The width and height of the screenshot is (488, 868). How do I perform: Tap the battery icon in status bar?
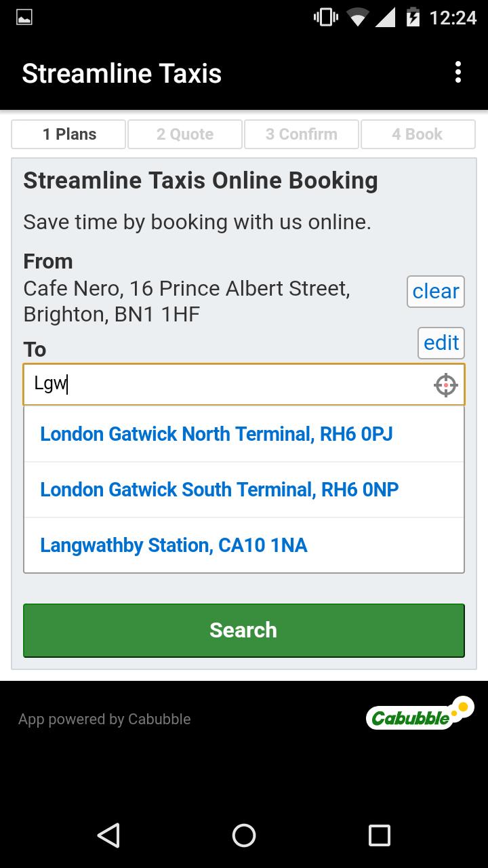413,18
